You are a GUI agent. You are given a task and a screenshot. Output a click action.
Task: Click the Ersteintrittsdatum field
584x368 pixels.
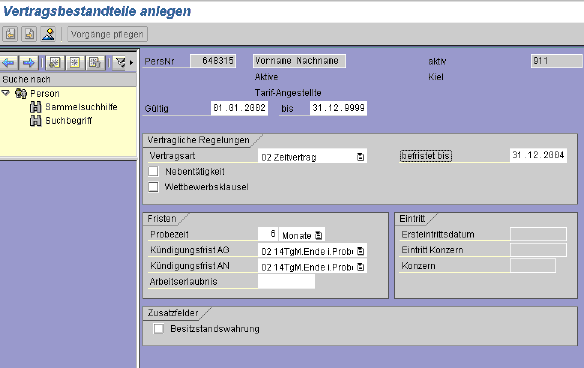(538, 234)
